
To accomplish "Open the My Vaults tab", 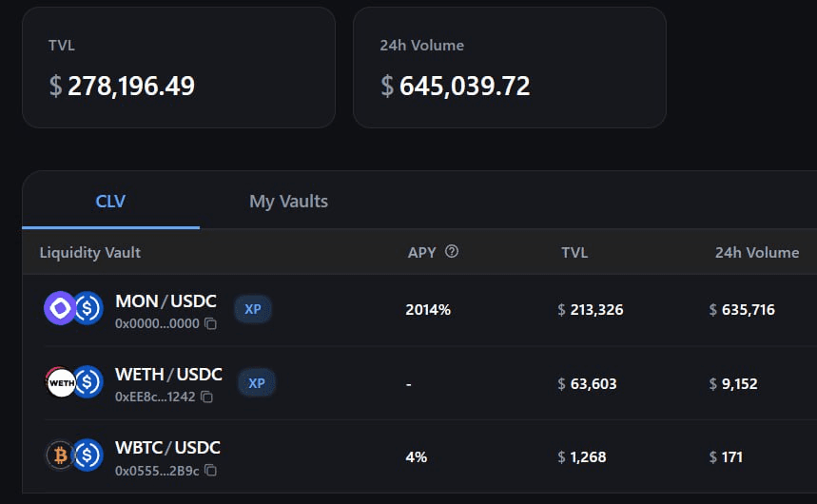I will [x=288, y=202].
